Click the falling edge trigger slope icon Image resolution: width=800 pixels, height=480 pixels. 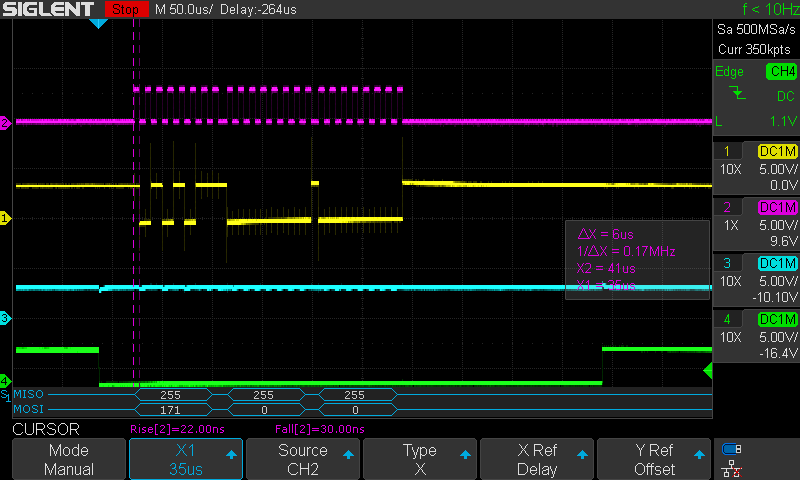(737, 93)
